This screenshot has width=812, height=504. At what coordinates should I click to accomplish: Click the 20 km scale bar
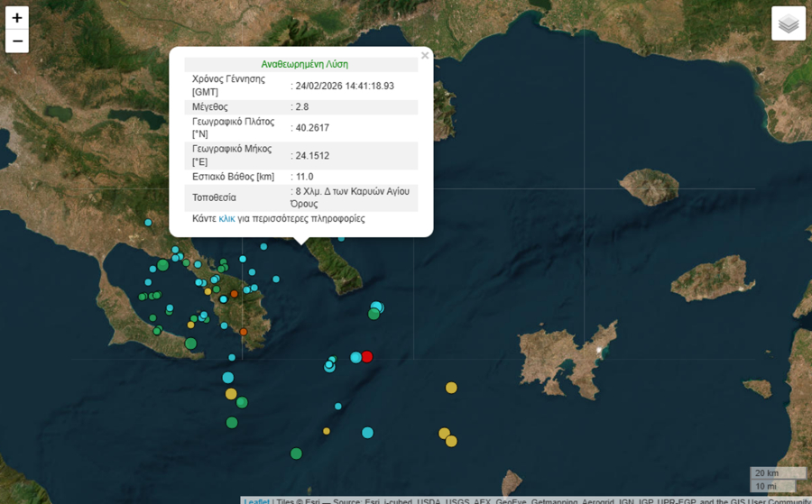tap(777, 473)
